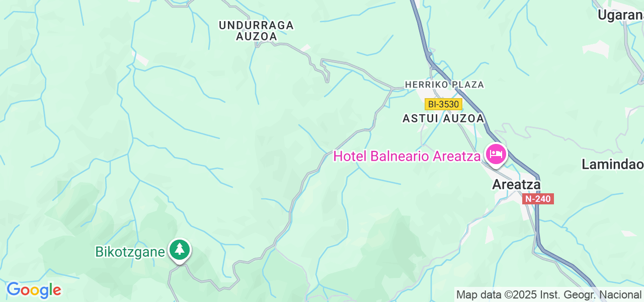
Task: Click the BI-3530 yellow road shield
Action: [x=443, y=104]
